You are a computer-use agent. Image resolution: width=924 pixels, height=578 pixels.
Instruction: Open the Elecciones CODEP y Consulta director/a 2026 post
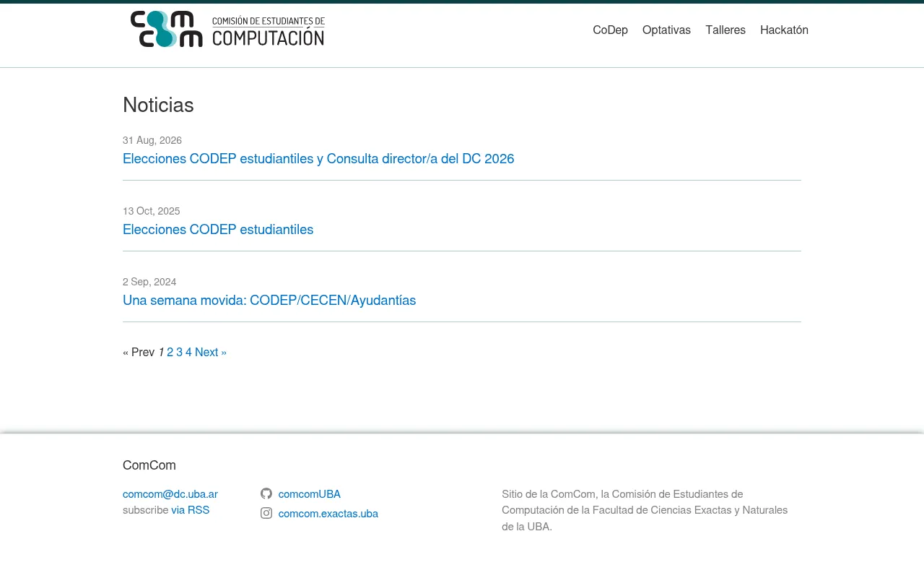(x=318, y=158)
